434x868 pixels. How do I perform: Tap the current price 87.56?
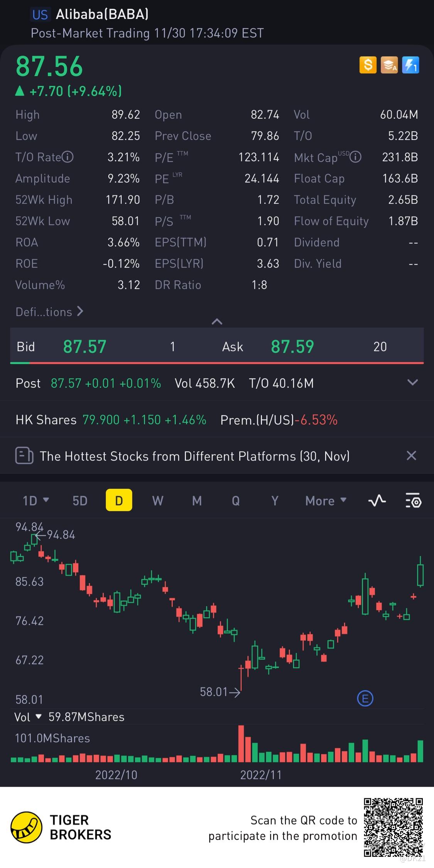(x=49, y=66)
